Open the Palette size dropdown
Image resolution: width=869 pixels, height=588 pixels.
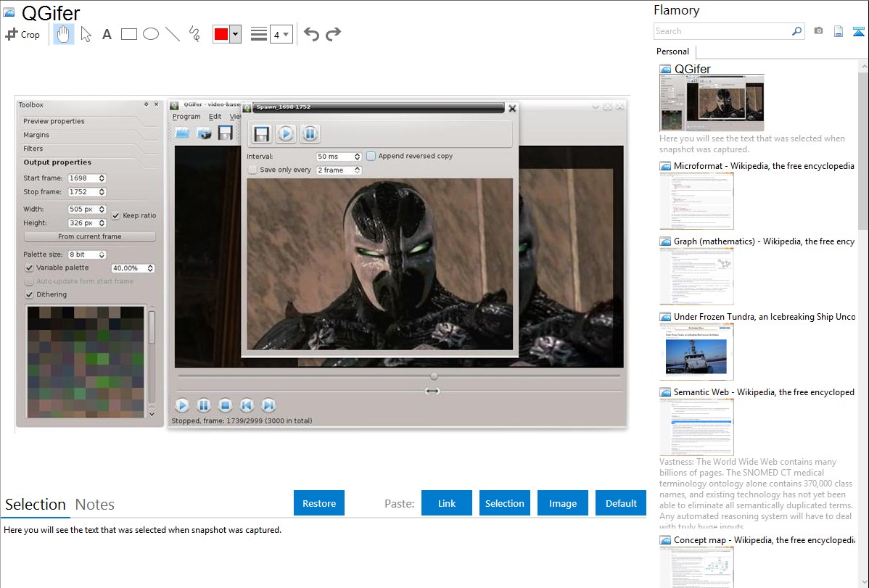86,254
